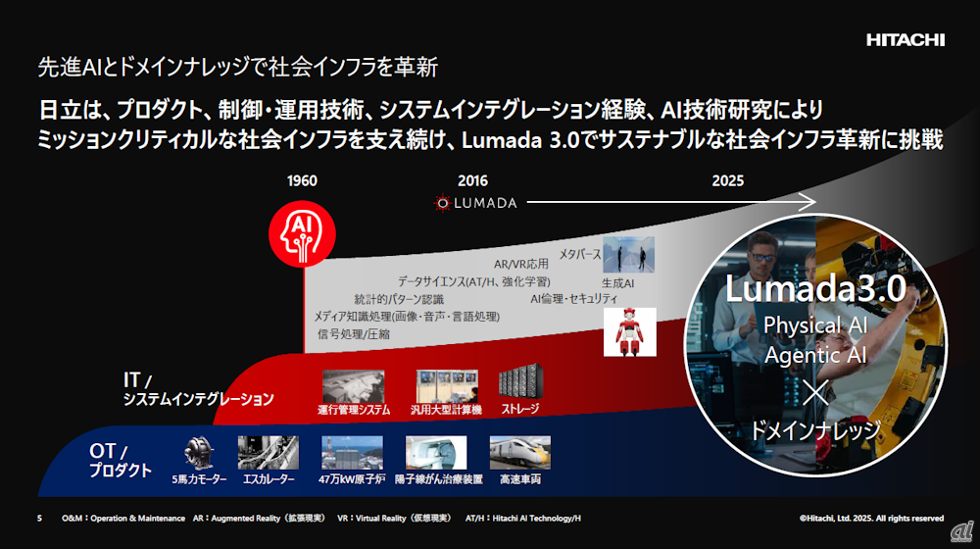Click the HITACHI logo

pos(905,40)
